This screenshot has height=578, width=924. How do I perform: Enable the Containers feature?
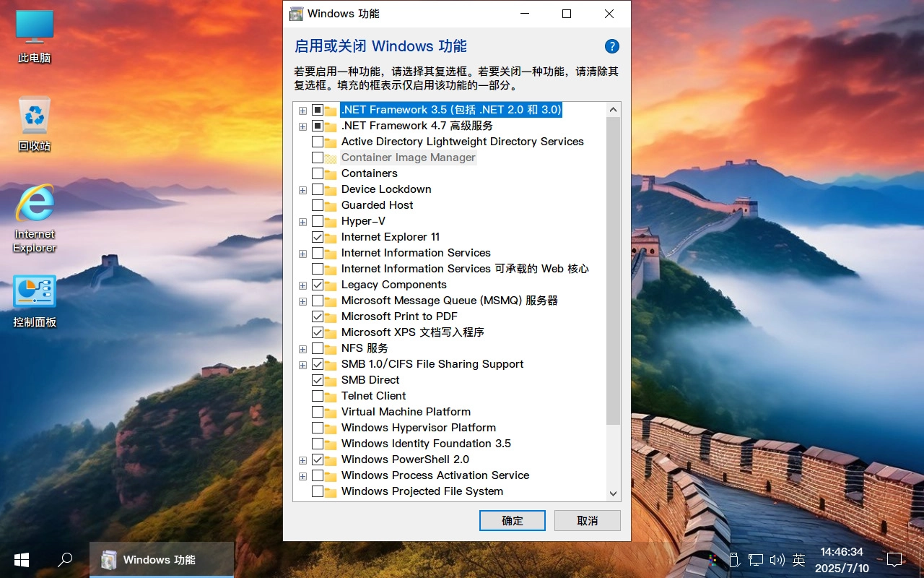(x=318, y=173)
